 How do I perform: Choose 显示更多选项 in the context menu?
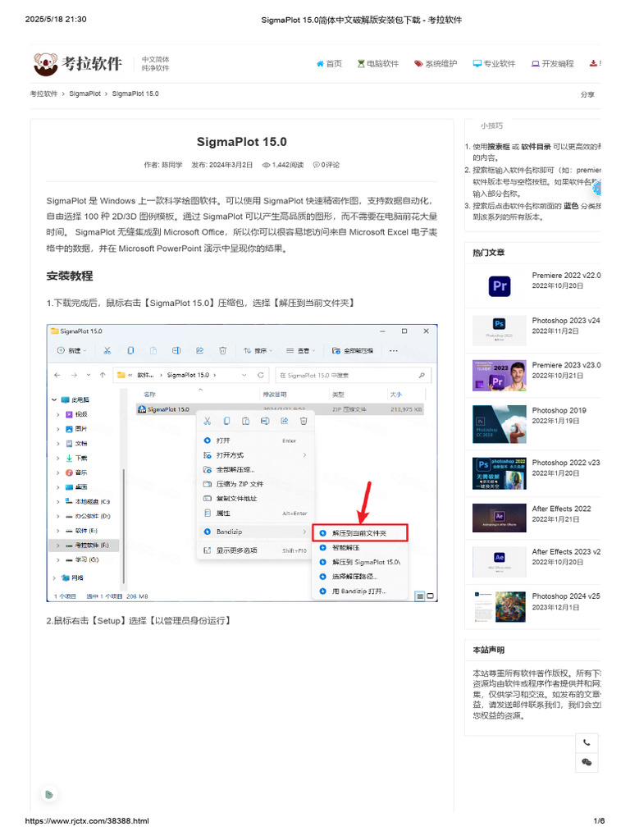[254, 550]
